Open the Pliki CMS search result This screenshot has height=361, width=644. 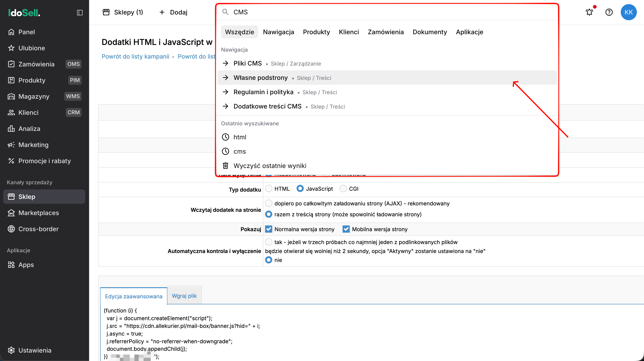(x=387, y=63)
